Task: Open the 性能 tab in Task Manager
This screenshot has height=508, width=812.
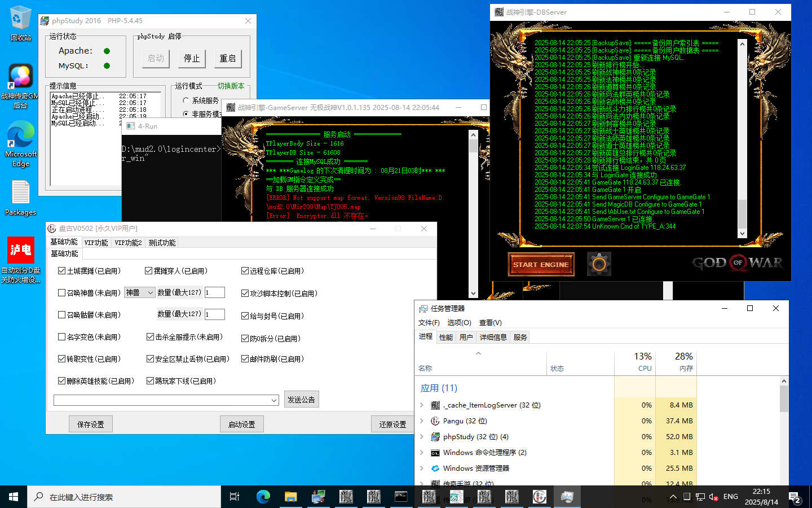Action: [x=446, y=338]
